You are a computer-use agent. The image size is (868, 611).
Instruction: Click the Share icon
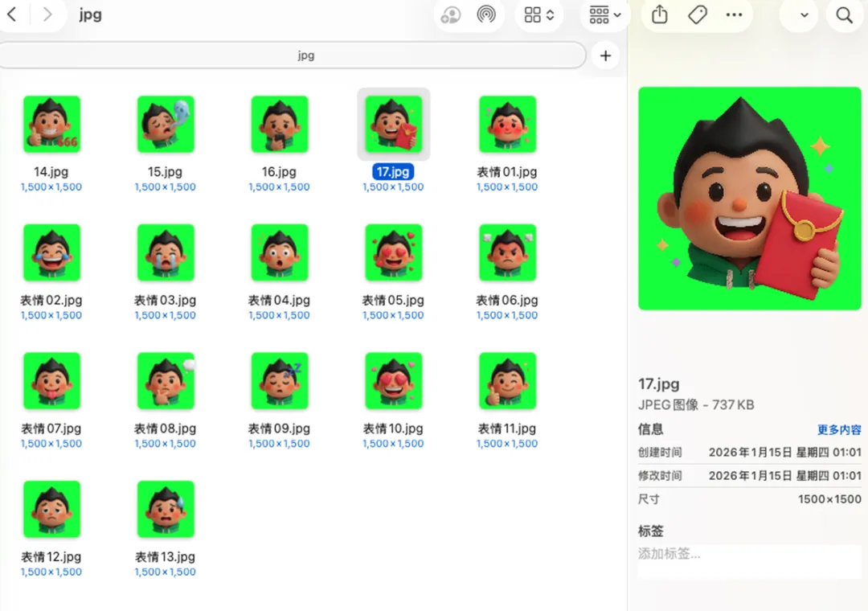[x=660, y=14]
